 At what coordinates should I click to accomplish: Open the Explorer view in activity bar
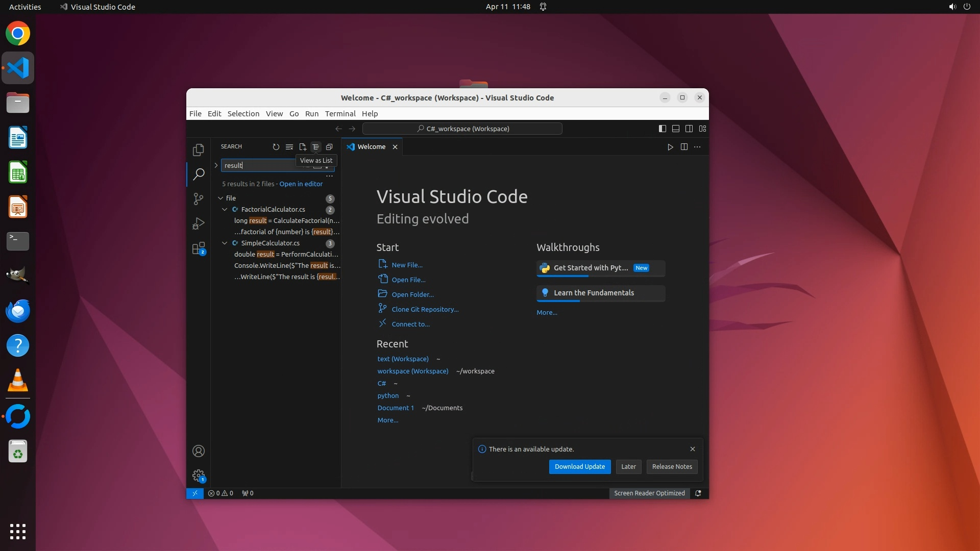pyautogui.click(x=199, y=150)
